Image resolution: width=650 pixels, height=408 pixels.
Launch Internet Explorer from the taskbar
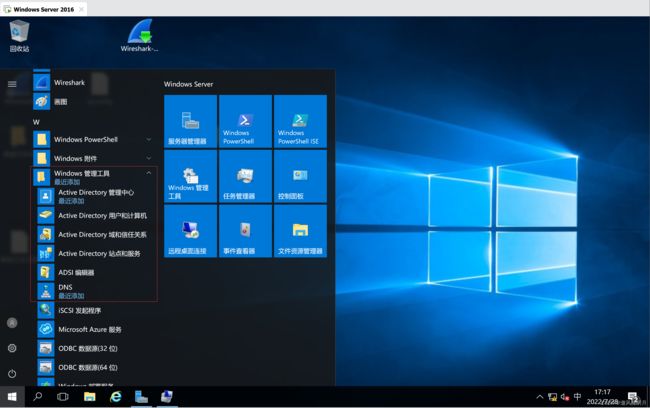click(x=116, y=397)
